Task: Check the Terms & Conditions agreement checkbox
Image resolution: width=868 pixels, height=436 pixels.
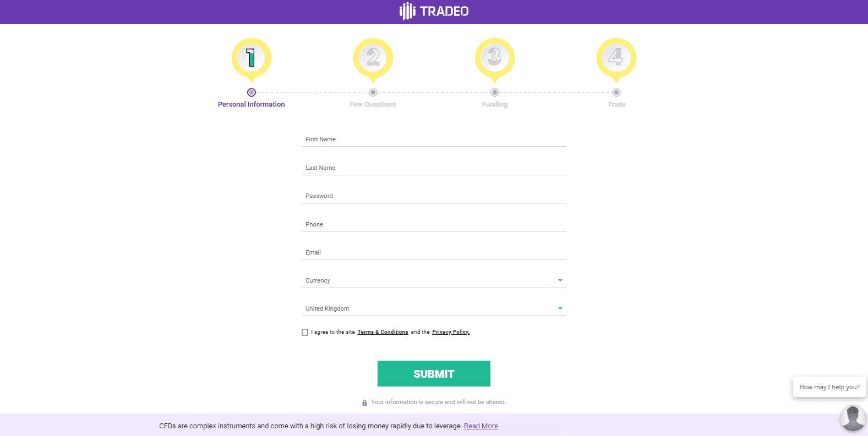Action: pyautogui.click(x=305, y=332)
